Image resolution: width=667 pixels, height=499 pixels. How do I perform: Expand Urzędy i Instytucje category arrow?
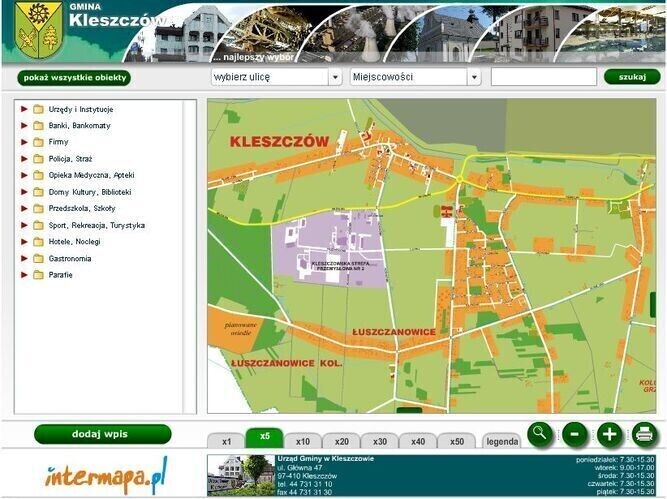click(x=24, y=109)
